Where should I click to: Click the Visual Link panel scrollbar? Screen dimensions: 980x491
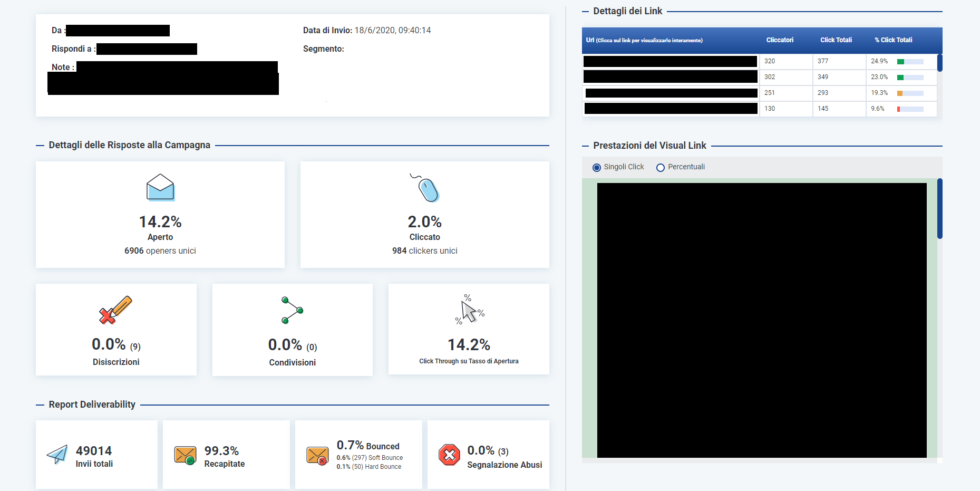pos(939,209)
